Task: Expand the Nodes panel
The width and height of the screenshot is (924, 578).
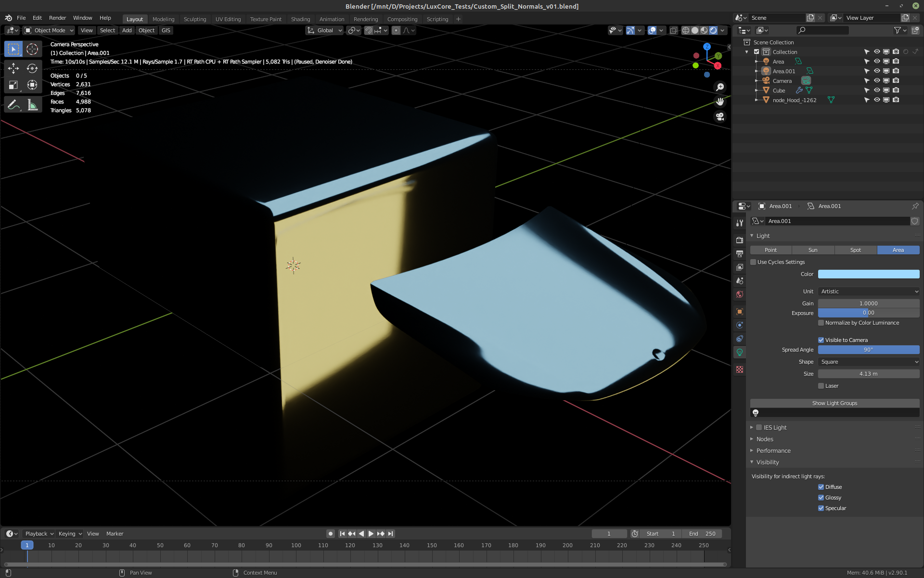Action: point(764,439)
